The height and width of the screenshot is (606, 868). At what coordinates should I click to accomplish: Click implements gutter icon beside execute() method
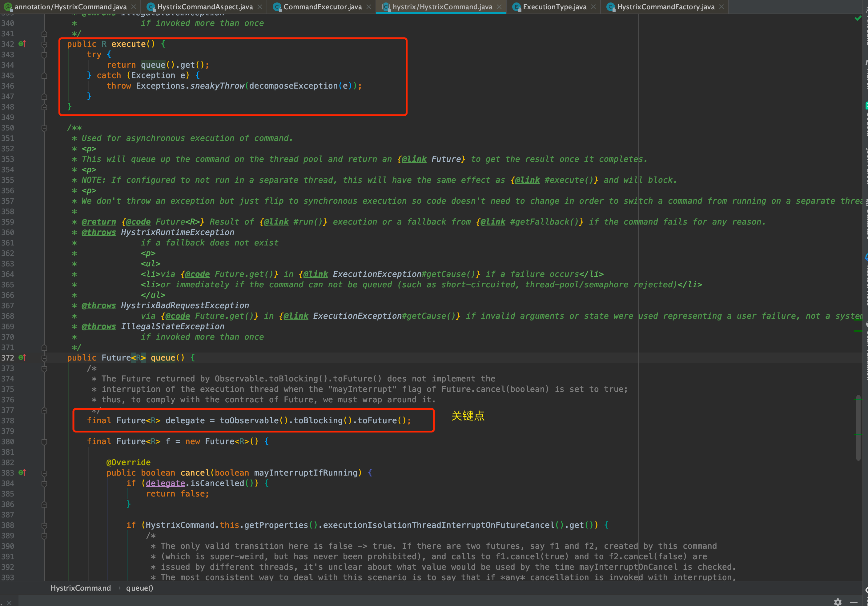22,44
